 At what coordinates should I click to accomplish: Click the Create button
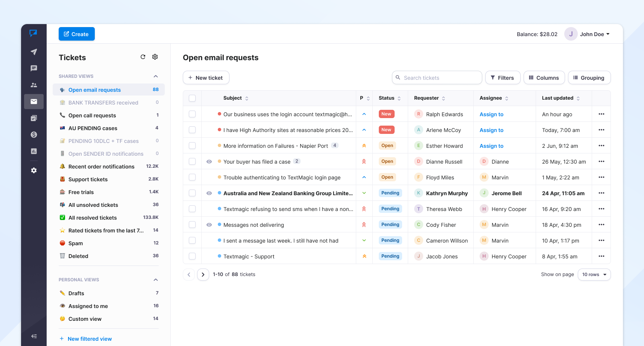click(77, 34)
